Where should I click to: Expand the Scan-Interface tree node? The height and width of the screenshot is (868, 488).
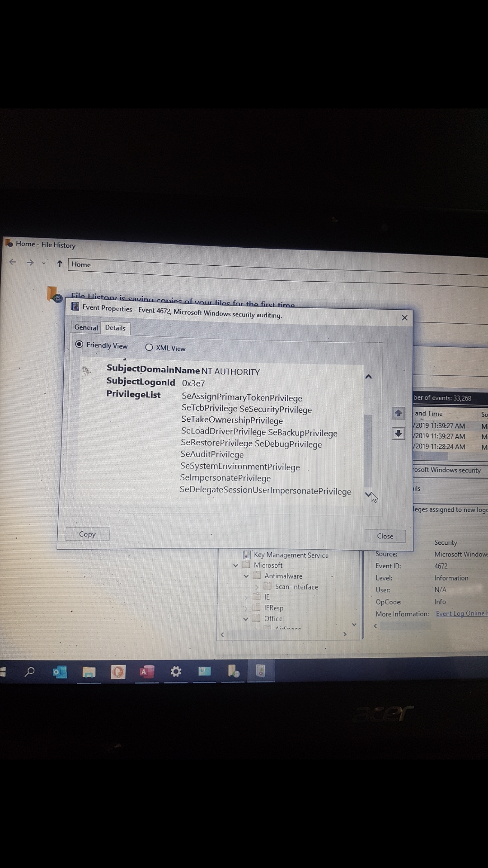257,587
